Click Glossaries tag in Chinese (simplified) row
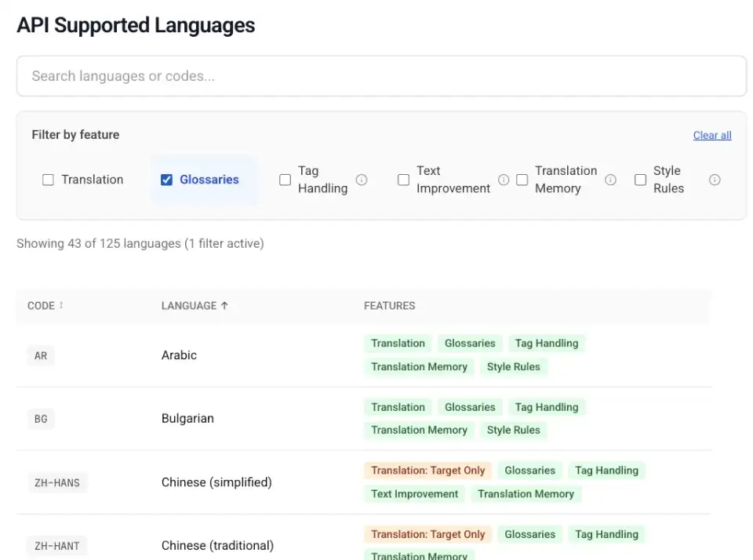The width and height of the screenshot is (753, 560). click(529, 471)
